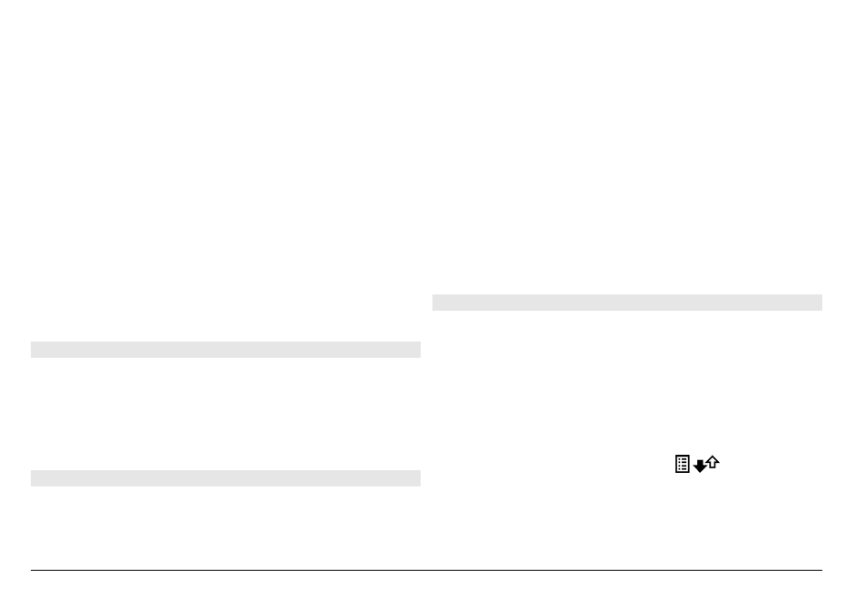Screen dimensions: 854x616
Task: Click the solid black down arrow
Action: tap(699, 467)
